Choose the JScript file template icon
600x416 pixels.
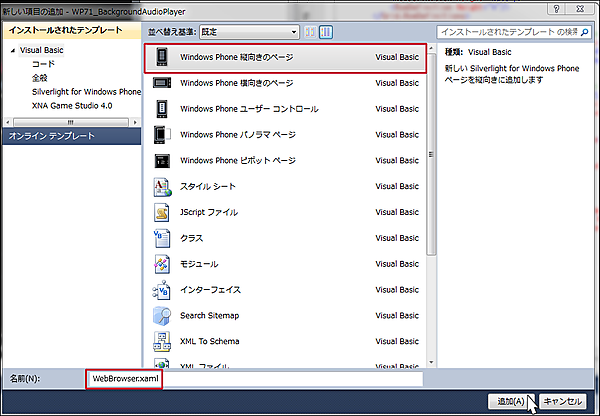coord(162,212)
